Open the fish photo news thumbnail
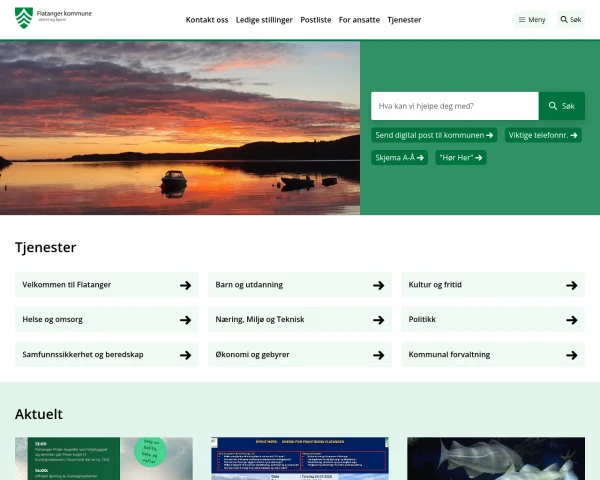Screen dimensions: 600x480 tap(496, 459)
